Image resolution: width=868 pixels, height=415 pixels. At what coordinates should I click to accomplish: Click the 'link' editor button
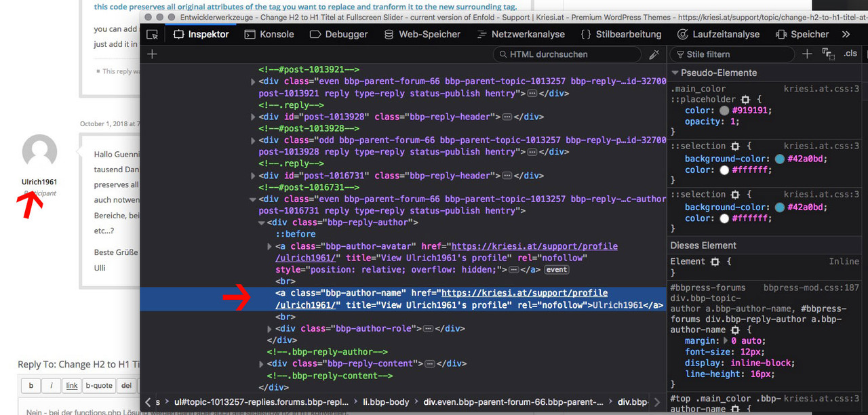point(72,386)
